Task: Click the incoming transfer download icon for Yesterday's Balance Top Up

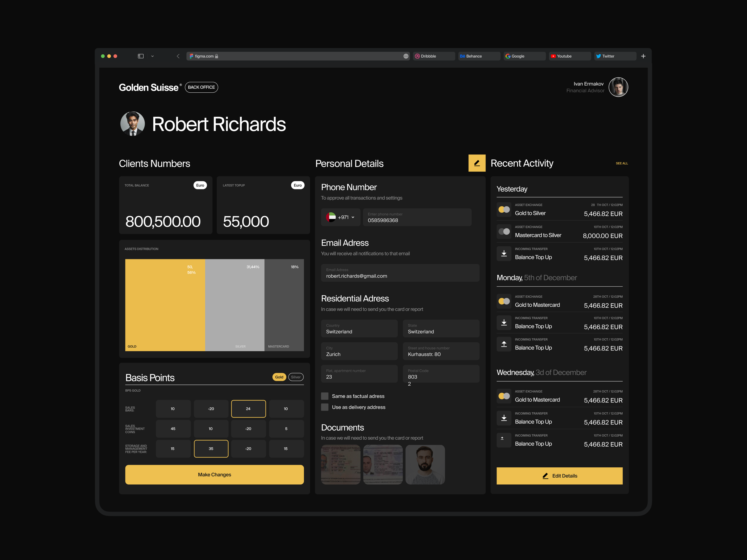Action: pyautogui.click(x=504, y=253)
